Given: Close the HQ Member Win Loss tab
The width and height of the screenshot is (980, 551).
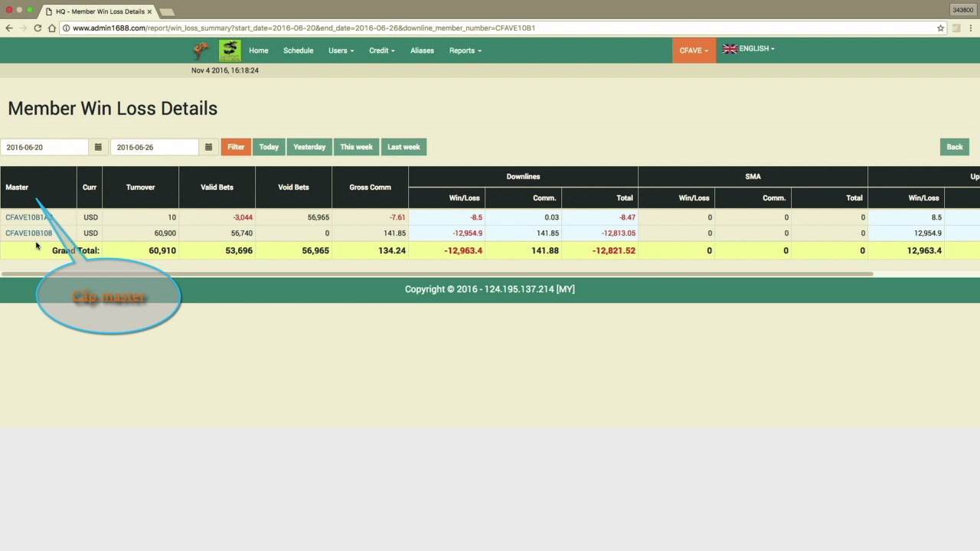Looking at the screenshot, I should (149, 11).
